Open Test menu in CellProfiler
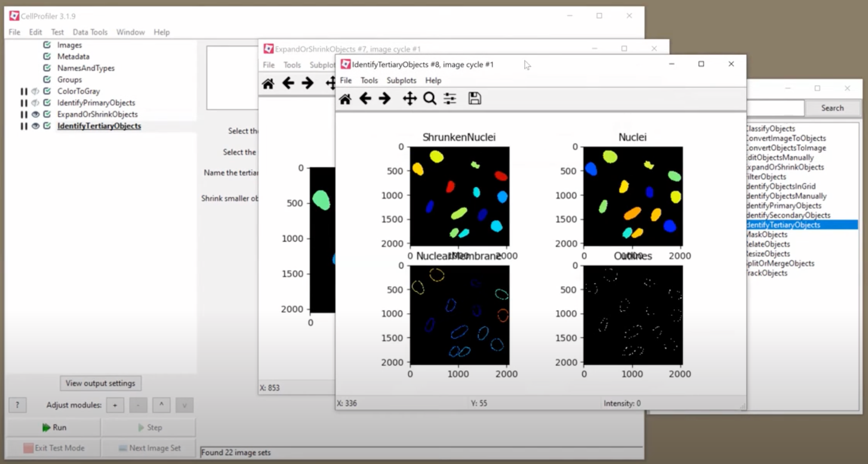Viewport: 868px width, 464px height. pyautogui.click(x=57, y=32)
